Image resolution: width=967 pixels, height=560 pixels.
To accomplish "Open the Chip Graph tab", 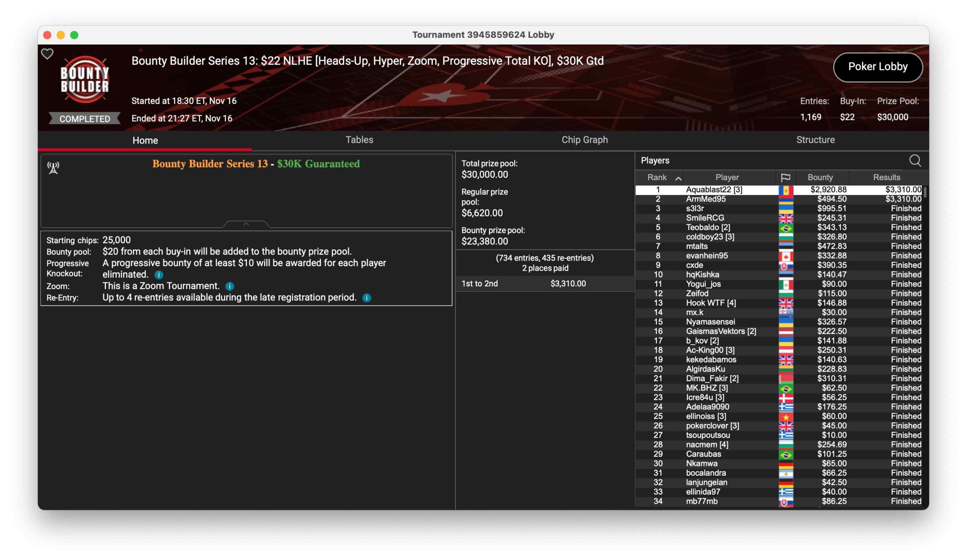I will point(584,140).
